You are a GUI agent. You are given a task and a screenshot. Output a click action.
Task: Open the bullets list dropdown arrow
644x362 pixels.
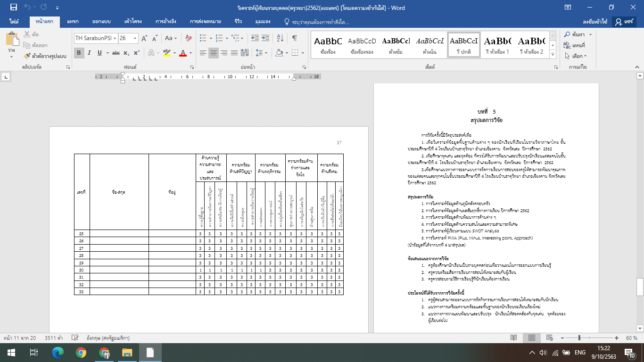[x=210, y=38]
